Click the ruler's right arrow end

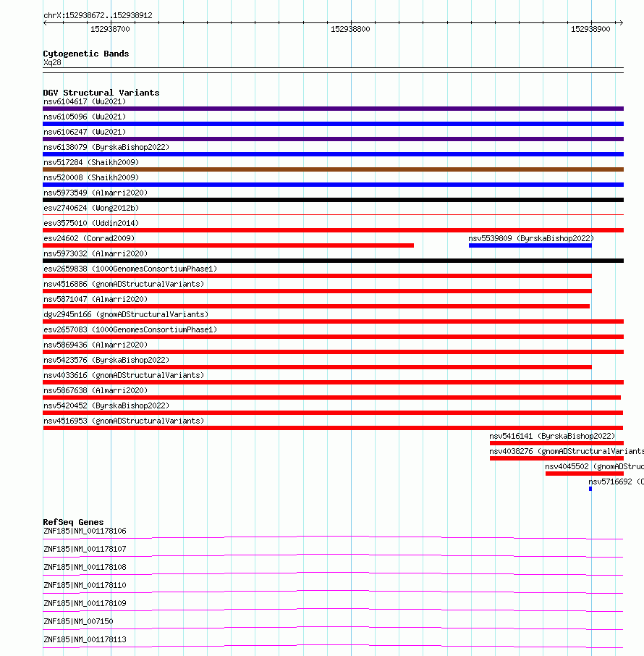621,22
